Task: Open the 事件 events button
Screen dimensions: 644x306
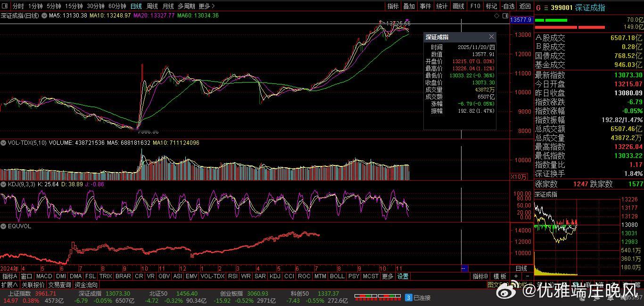Action: point(425,6)
